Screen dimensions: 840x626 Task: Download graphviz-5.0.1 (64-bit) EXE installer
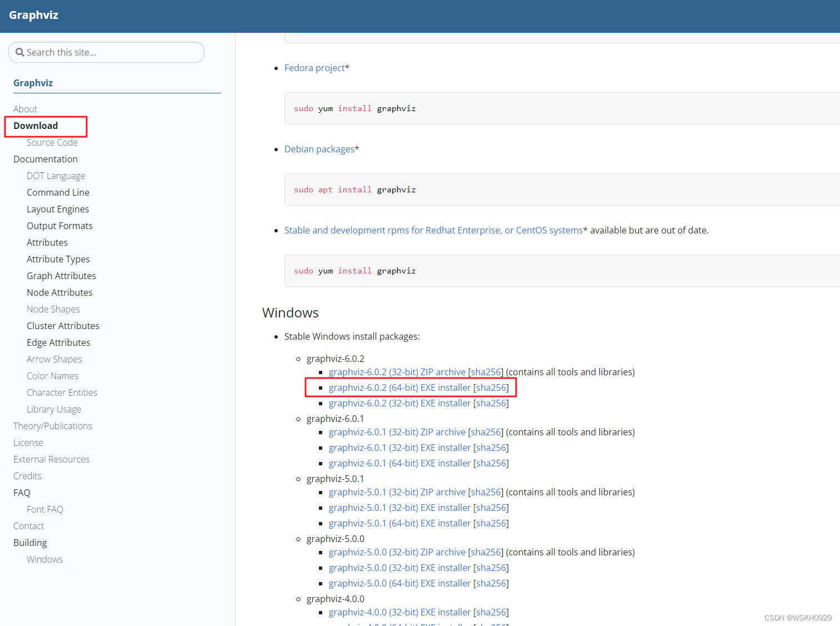[x=400, y=523]
